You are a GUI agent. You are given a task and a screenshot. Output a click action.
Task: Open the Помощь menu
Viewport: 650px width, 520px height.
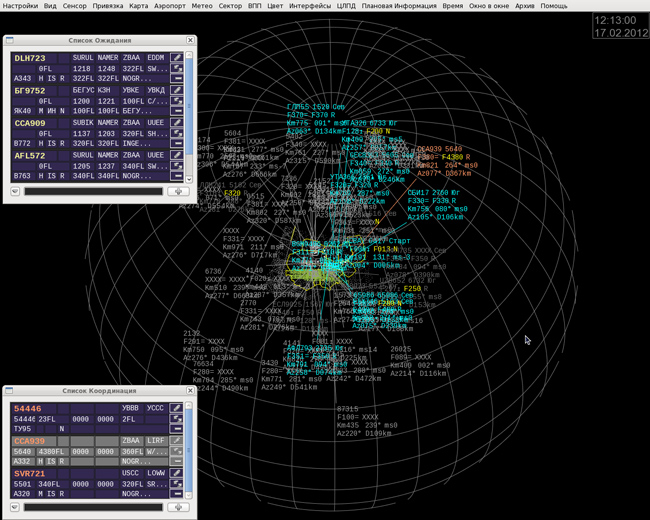coord(554,6)
